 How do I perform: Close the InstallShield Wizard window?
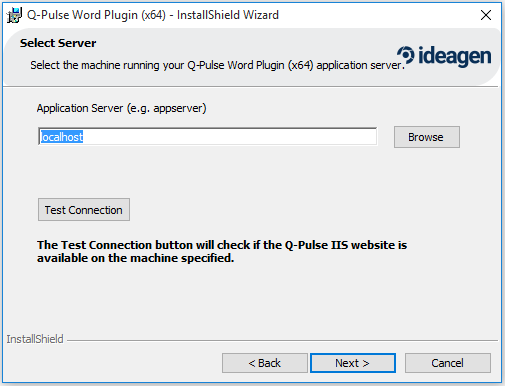486,15
